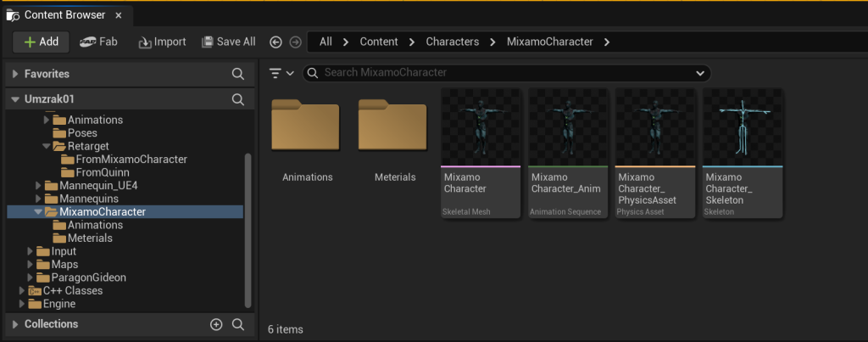Screen dimensions: 868x342
Task: Search within Favorites using magnifier icon
Action: click(238, 74)
